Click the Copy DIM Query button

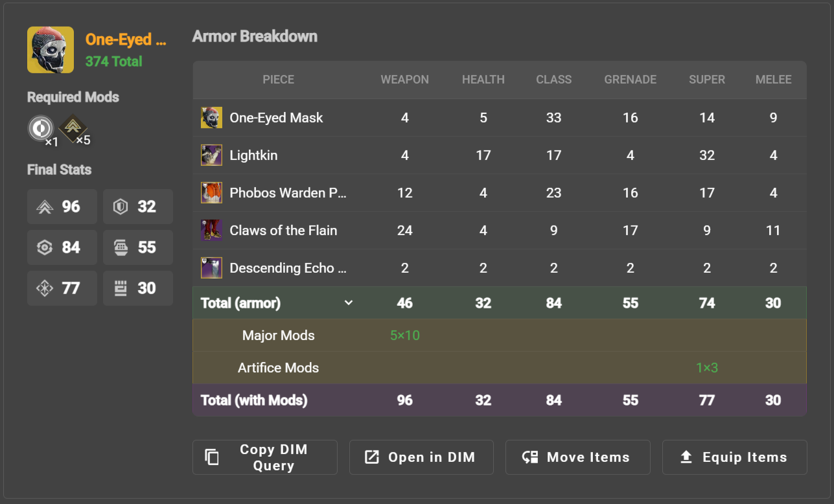(x=264, y=457)
